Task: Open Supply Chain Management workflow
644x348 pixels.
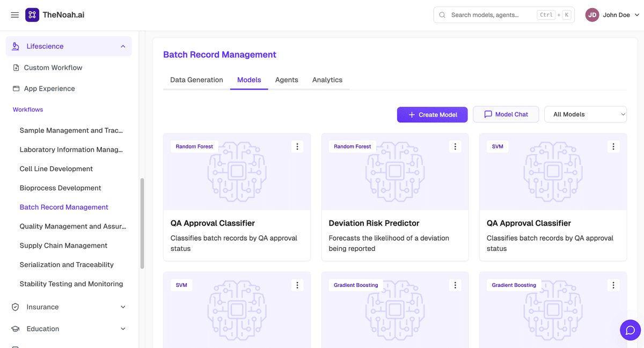Action: point(63,246)
